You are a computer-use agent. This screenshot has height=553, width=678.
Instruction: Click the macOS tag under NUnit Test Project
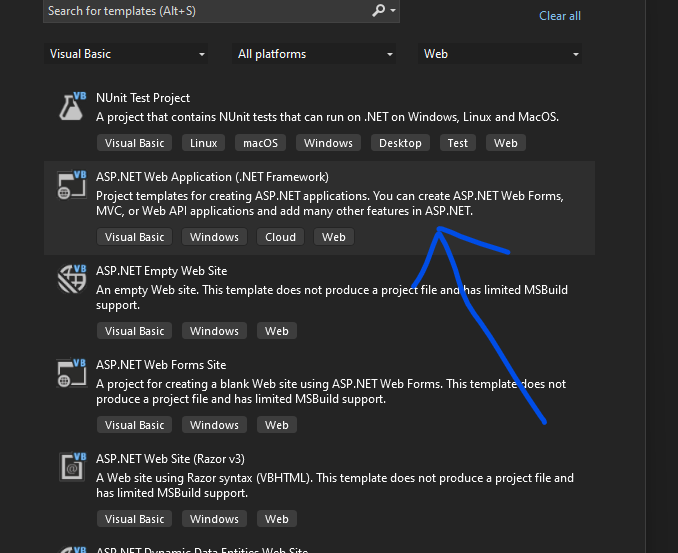pyautogui.click(x=260, y=143)
